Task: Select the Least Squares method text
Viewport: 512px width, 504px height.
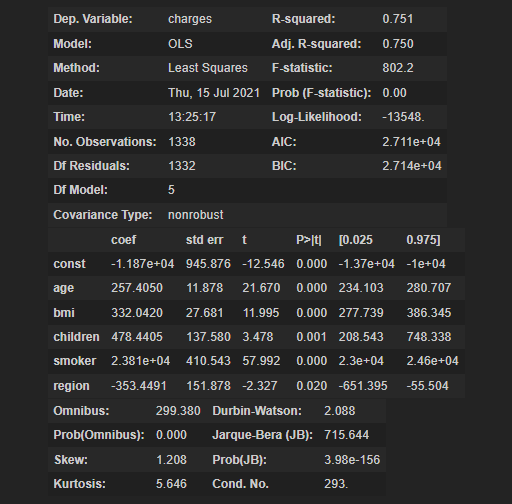Action: pos(208,68)
